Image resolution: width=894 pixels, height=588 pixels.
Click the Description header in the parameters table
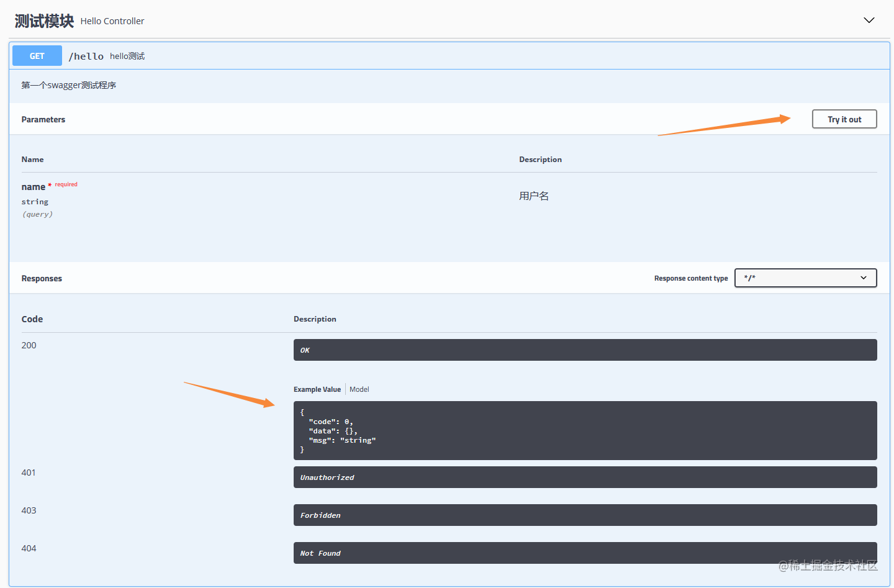(540, 160)
